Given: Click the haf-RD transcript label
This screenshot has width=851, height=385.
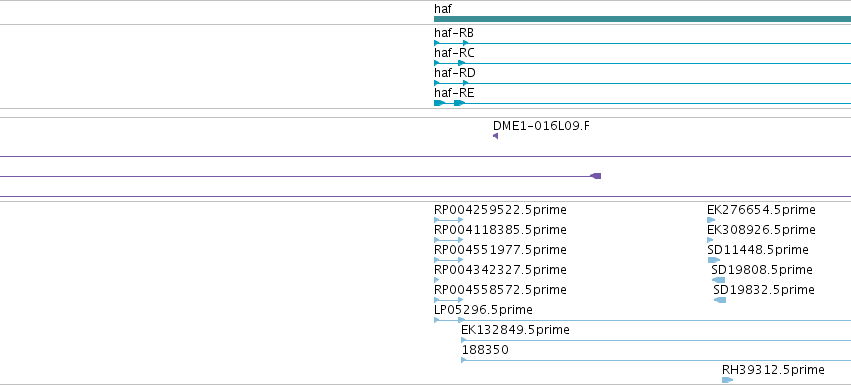Looking at the screenshot, I should tap(455, 73).
